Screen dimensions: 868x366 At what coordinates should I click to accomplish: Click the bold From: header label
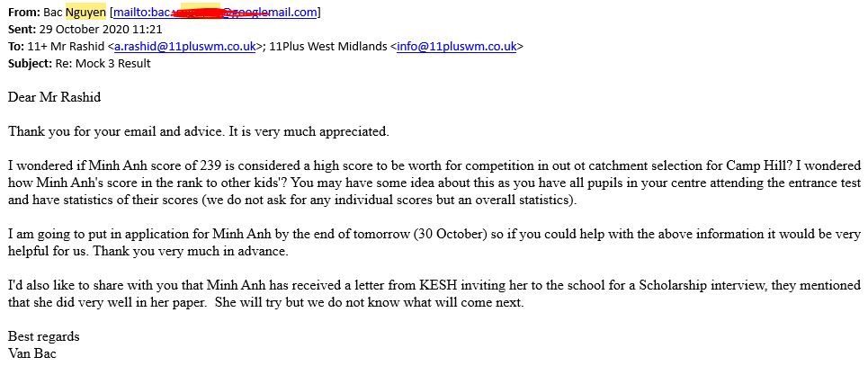pos(22,13)
